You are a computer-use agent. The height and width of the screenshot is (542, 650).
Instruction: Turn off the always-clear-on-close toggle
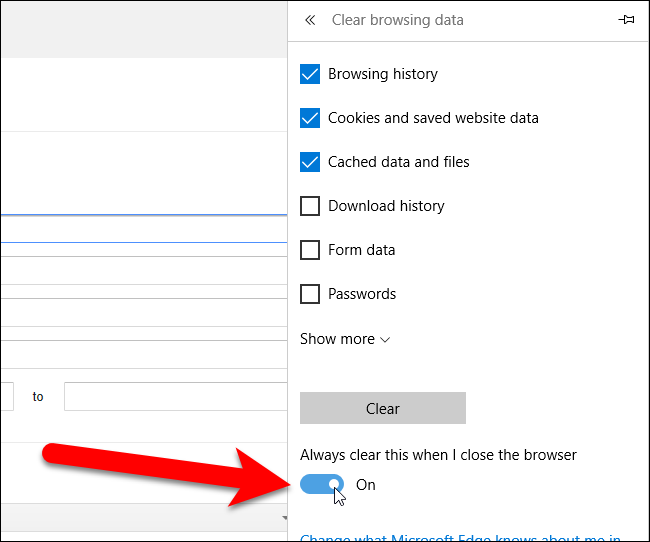(x=322, y=485)
